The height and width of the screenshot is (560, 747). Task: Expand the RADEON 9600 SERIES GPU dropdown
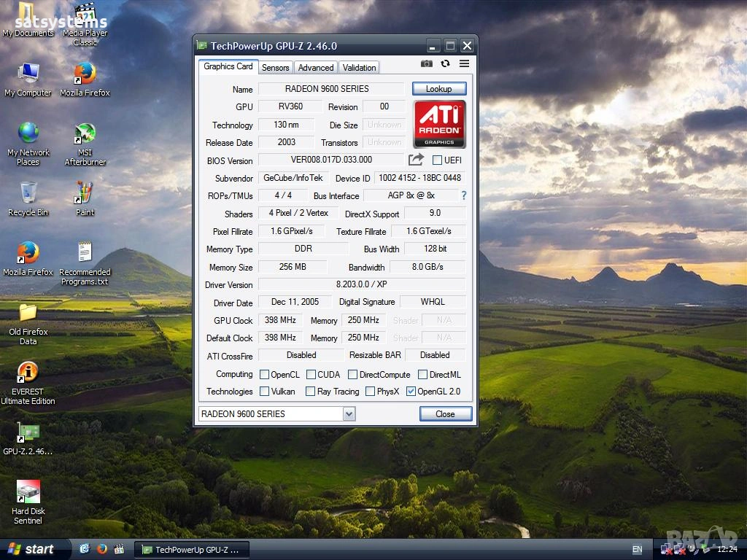[x=349, y=414]
